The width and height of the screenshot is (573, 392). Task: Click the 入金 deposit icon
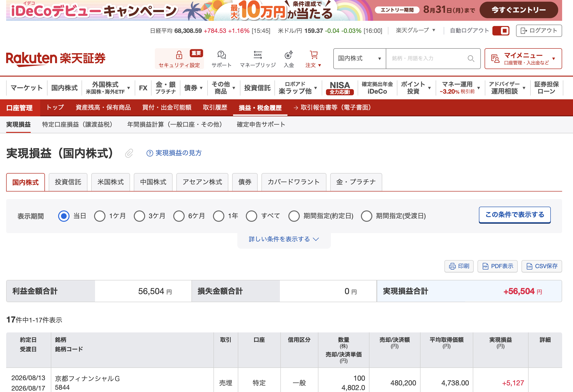[x=288, y=55]
